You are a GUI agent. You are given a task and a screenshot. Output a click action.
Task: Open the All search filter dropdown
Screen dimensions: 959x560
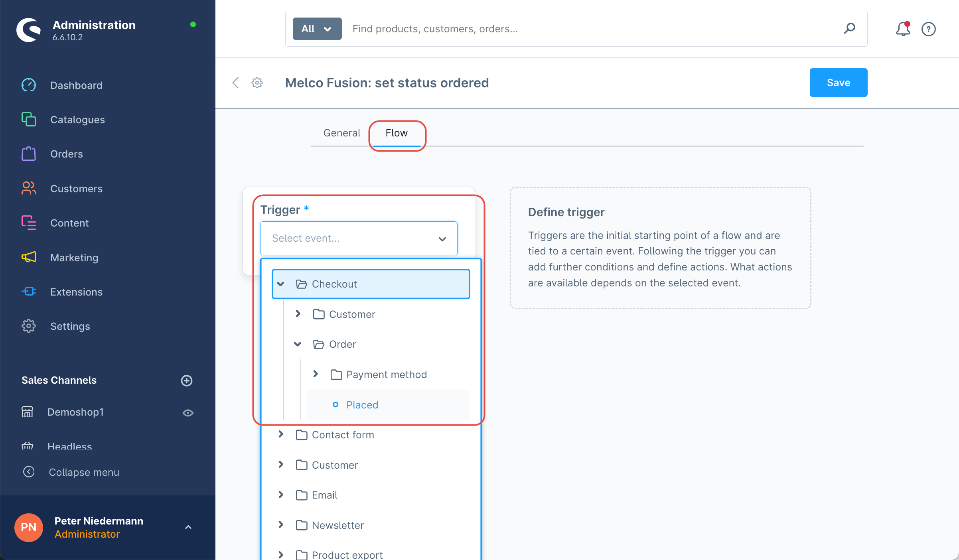317,29
